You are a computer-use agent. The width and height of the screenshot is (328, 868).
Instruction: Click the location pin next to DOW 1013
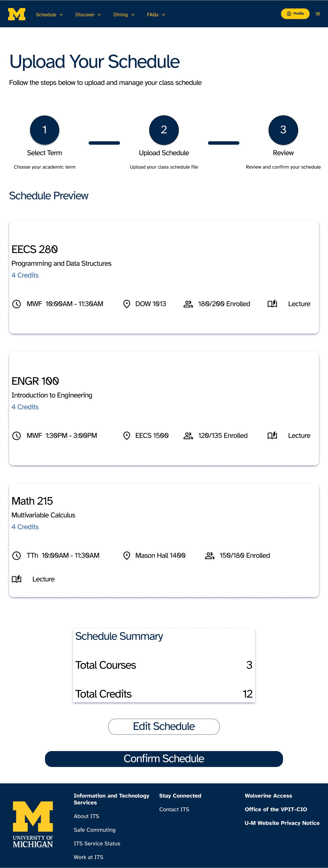click(x=127, y=304)
